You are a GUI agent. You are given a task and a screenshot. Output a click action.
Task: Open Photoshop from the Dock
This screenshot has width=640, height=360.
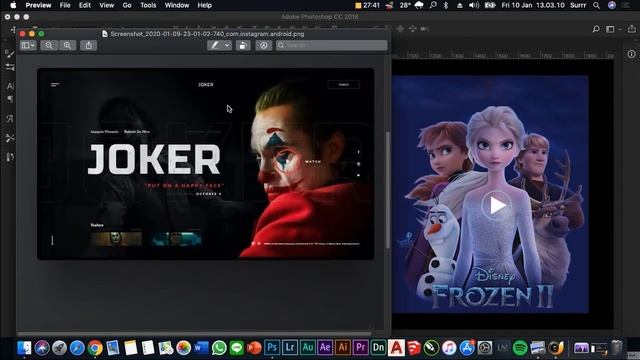click(x=272, y=348)
